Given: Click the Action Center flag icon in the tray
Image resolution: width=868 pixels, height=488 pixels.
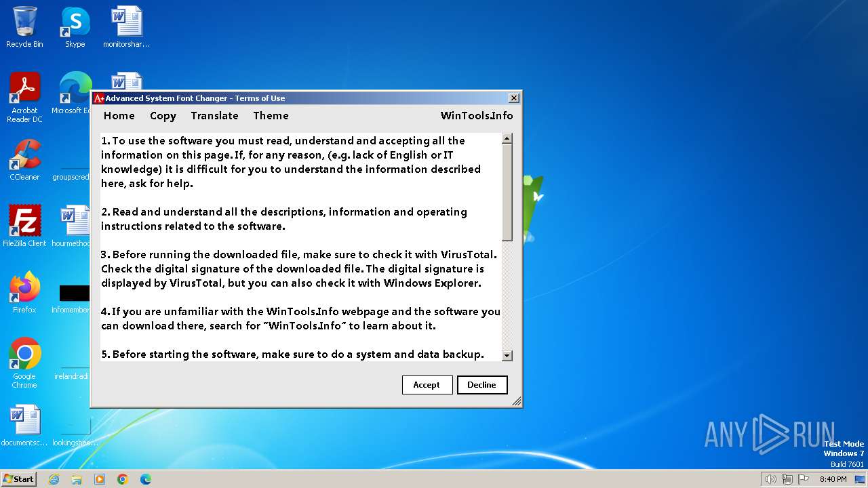Looking at the screenshot, I should coord(804,479).
